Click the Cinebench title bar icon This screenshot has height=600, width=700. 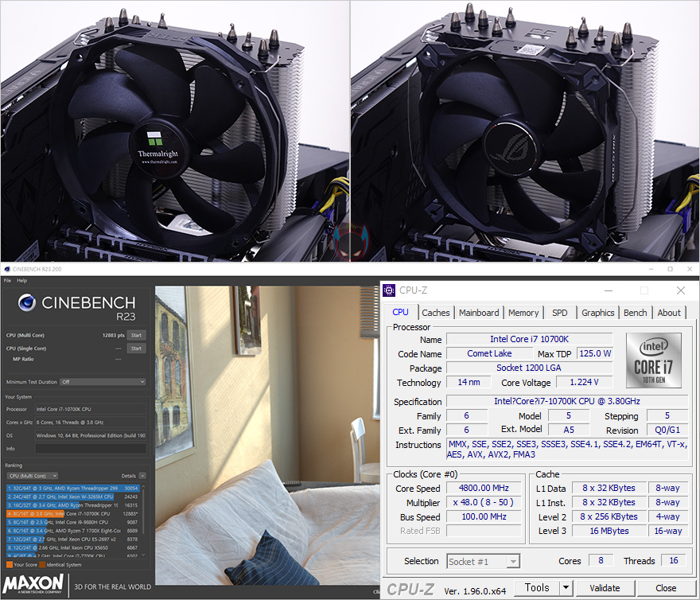(6, 270)
